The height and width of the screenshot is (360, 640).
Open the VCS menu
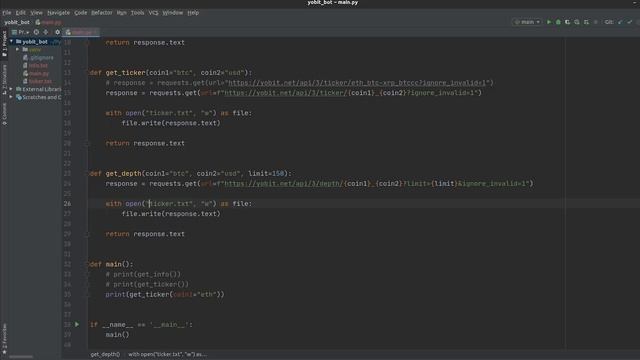click(153, 13)
